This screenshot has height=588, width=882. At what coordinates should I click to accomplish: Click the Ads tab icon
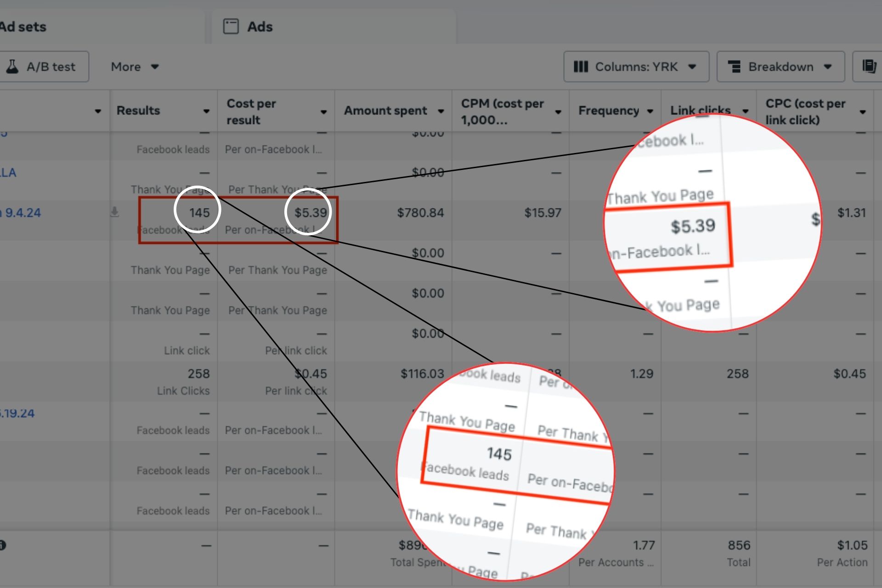[231, 27]
